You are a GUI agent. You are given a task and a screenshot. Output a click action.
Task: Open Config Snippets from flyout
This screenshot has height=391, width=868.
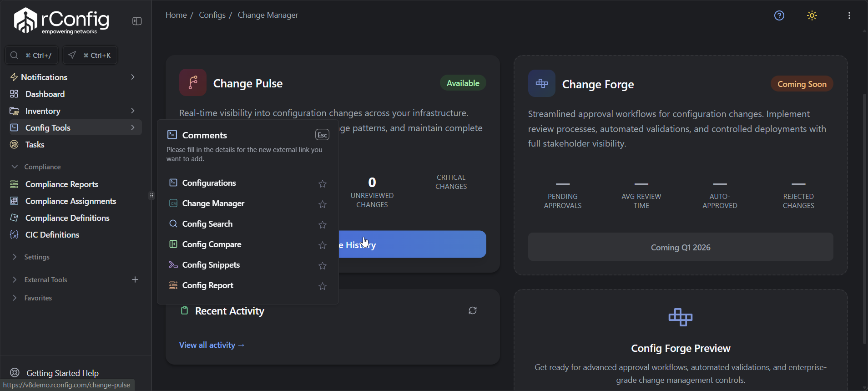[211, 264]
